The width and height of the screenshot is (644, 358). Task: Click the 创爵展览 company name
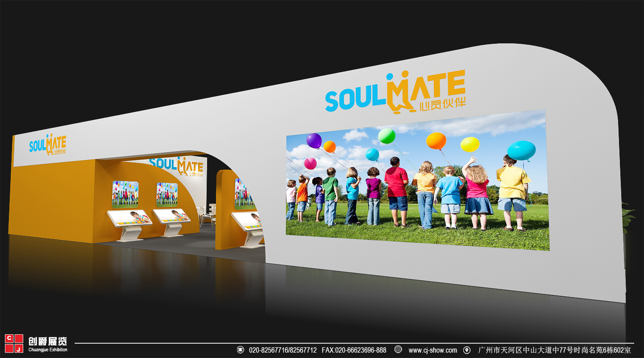click(47, 341)
